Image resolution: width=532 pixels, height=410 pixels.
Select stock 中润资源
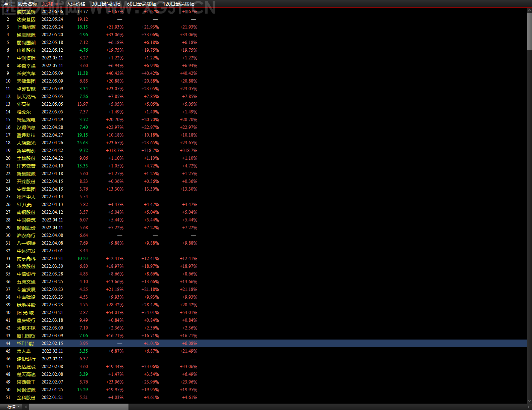point(26,58)
